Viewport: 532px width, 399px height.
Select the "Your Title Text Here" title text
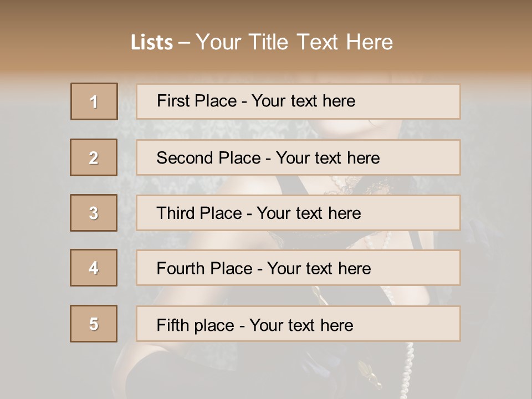[x=294, y=42]
